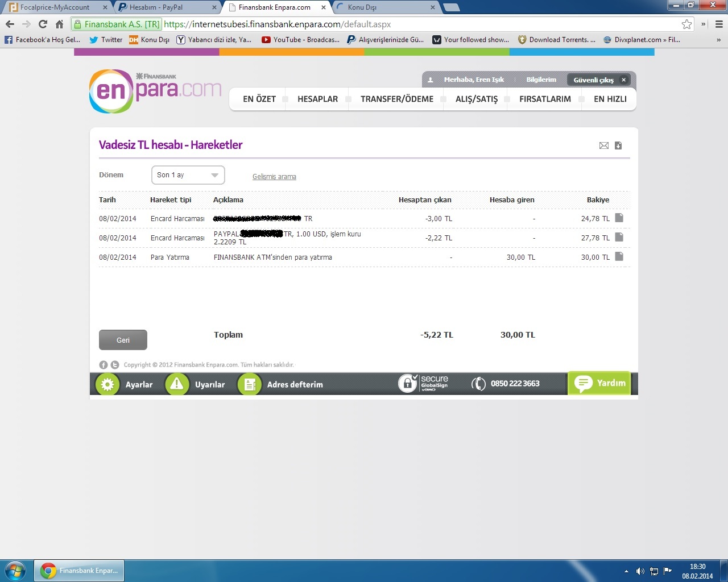The width and height of the screenshot is (728, 582).
Task: Open Adres defterim icon
Action: click(x=249, y=384)
